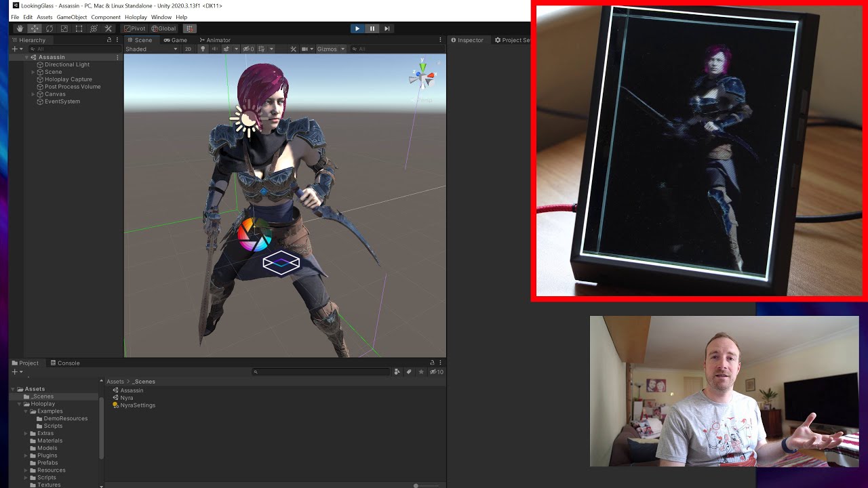Open the Assets menu
The image size is (868, 488).
(x=45, y=17)
